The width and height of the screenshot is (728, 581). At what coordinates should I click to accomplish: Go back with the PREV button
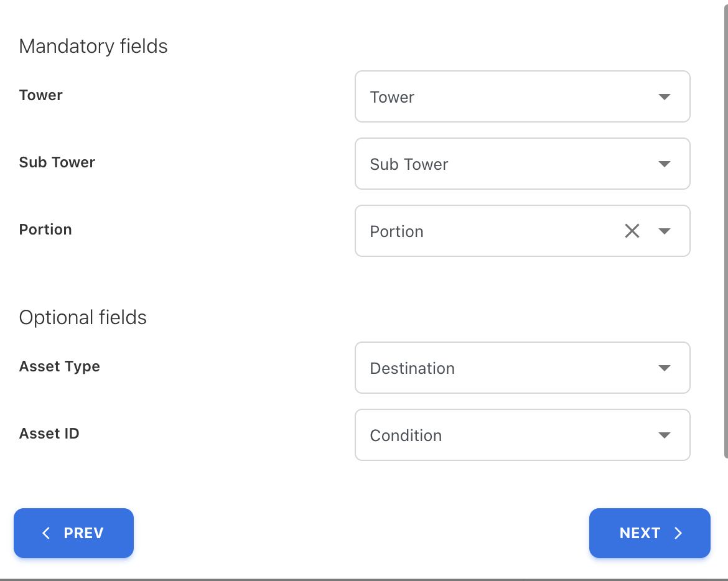point(73,533)
